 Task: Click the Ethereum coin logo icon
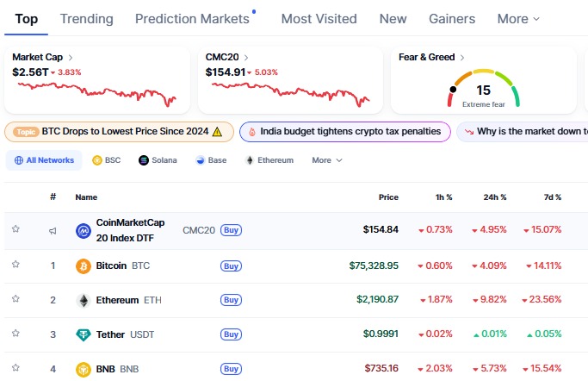click(x=84, y=300)
